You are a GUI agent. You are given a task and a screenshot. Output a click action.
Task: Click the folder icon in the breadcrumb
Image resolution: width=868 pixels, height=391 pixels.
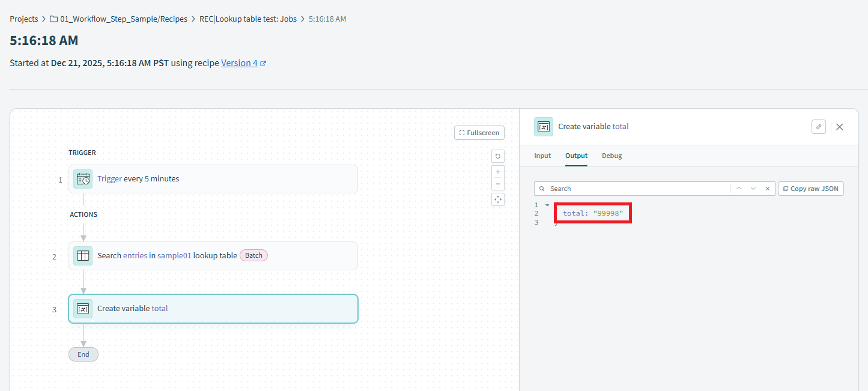click(x=54, y=19)
